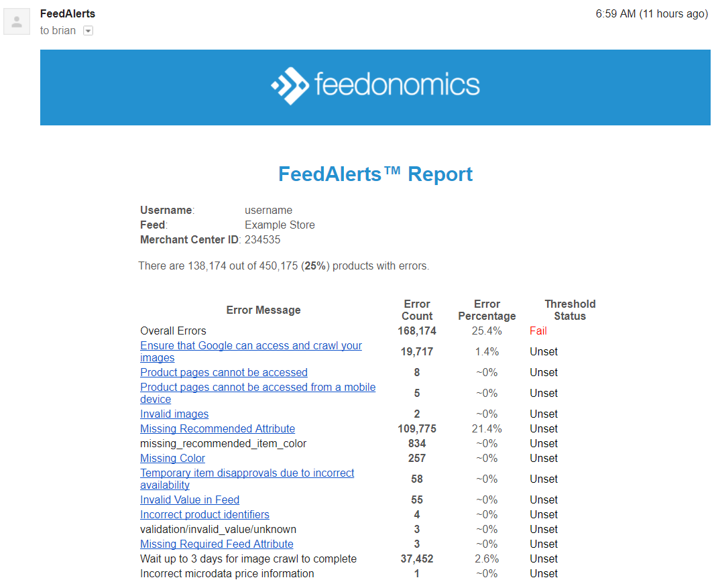
Task: Open 'Ensure that Google can access and crawl your images' link
Action: (251, 351)
